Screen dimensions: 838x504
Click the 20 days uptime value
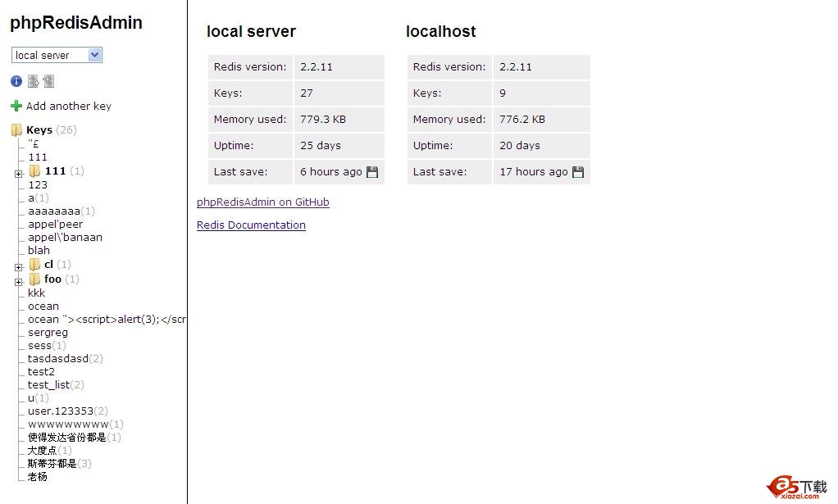tap(520, 145)
